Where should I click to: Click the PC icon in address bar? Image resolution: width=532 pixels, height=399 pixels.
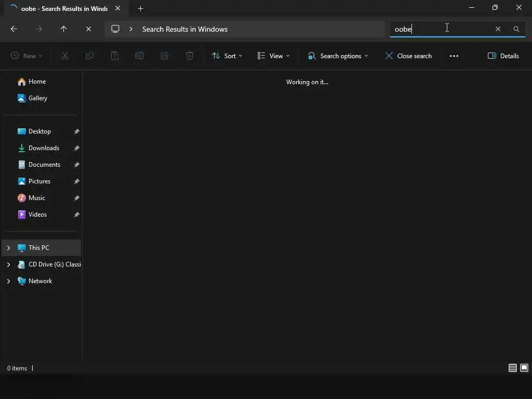point(115,29)
